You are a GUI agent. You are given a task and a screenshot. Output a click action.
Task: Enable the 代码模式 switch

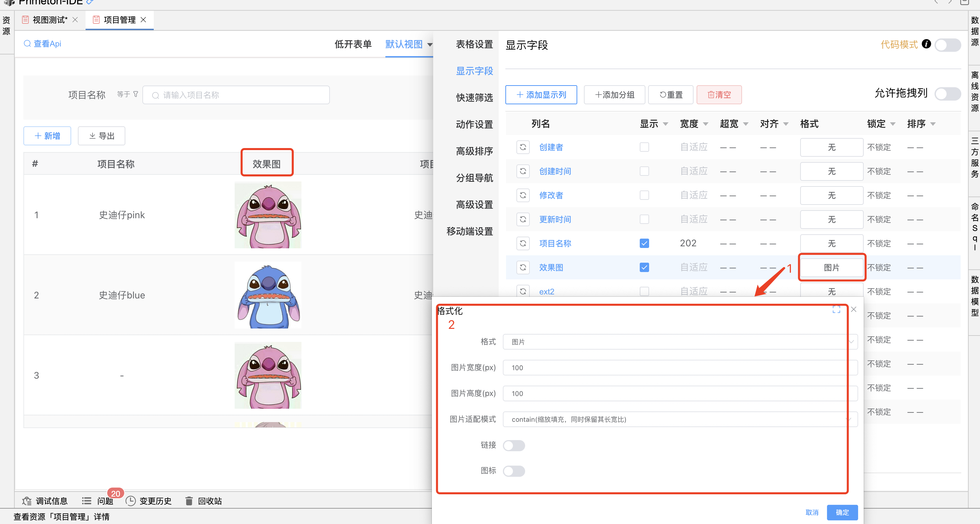(x=947, y=45)
